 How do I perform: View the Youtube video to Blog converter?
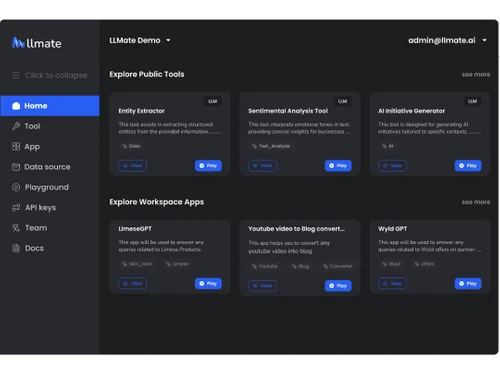(x=262, y=286)
